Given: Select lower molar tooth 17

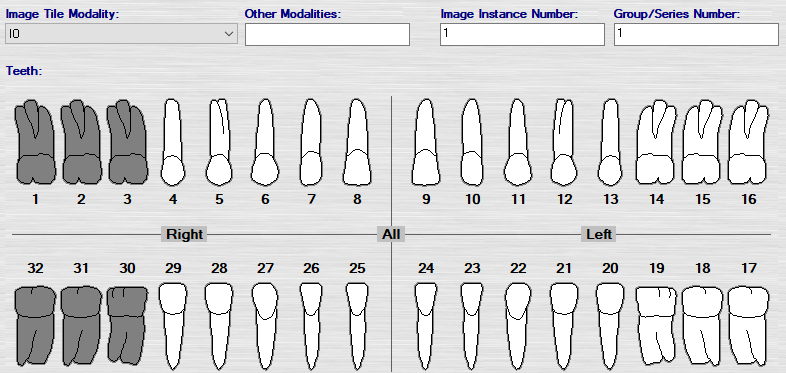Looking at the screenshot, I should pyautogui.click(x=748, y=326).
